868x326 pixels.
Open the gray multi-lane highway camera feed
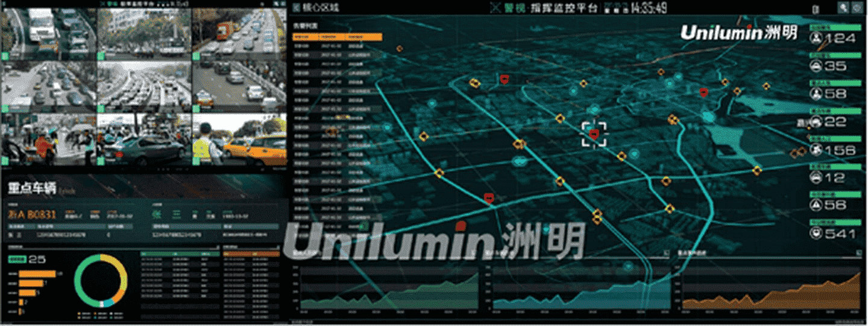143,86
